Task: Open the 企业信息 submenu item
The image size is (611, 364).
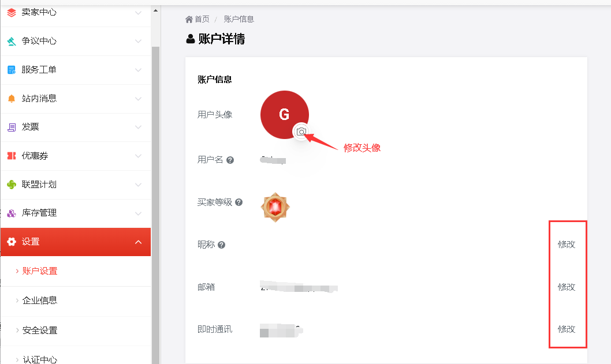Action: pos(40,301)
